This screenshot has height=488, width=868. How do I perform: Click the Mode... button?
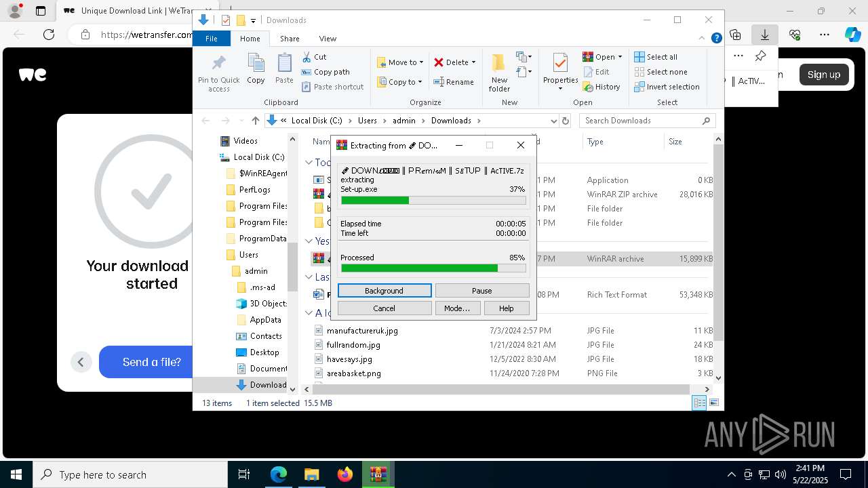[457, 308]
